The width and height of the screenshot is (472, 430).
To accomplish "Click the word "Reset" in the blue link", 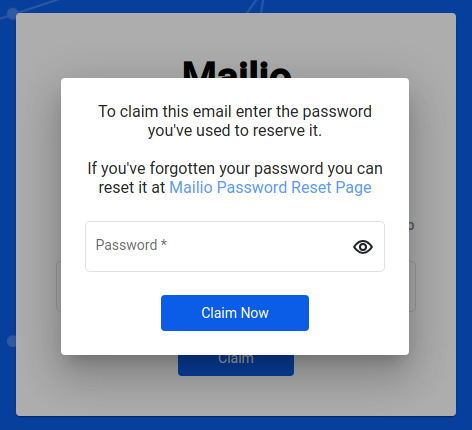I will (x=312, y=187).
